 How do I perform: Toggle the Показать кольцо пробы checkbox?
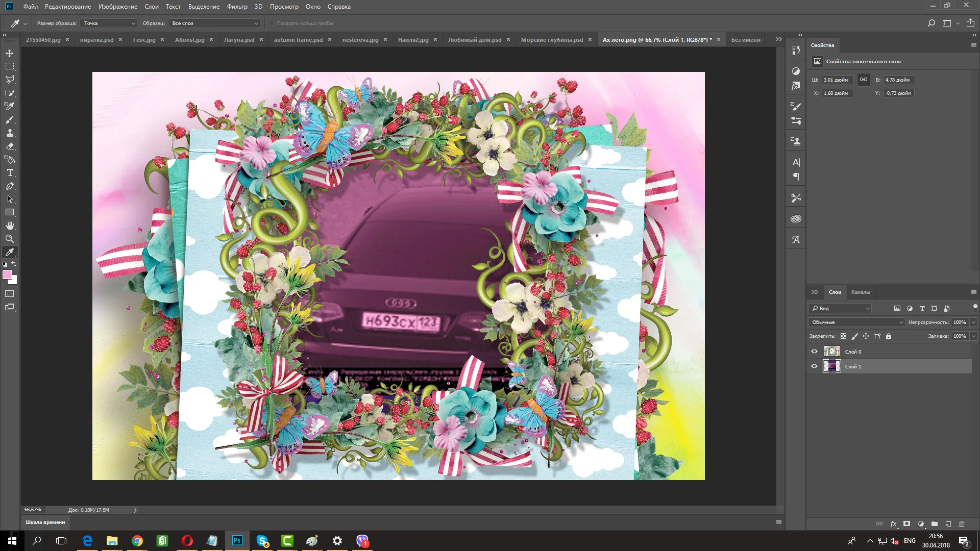point(272,23)
